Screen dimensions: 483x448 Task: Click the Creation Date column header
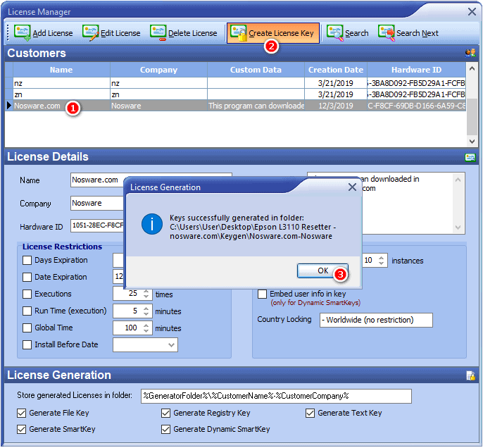(x=336, y=70)
